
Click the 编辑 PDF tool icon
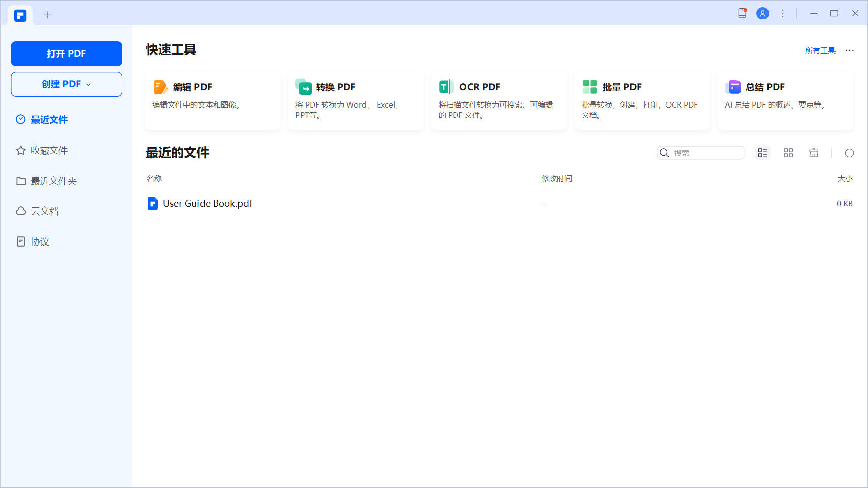click(160, 87)
